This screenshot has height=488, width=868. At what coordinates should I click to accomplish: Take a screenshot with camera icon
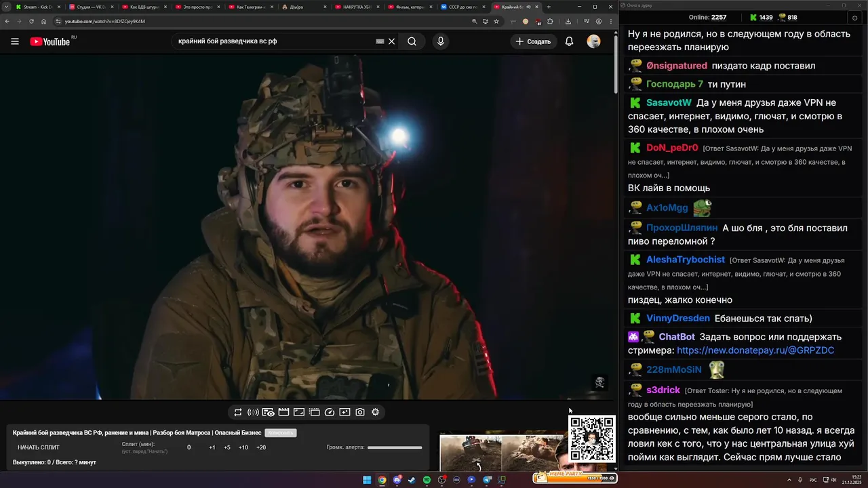(x=360, y=412)
